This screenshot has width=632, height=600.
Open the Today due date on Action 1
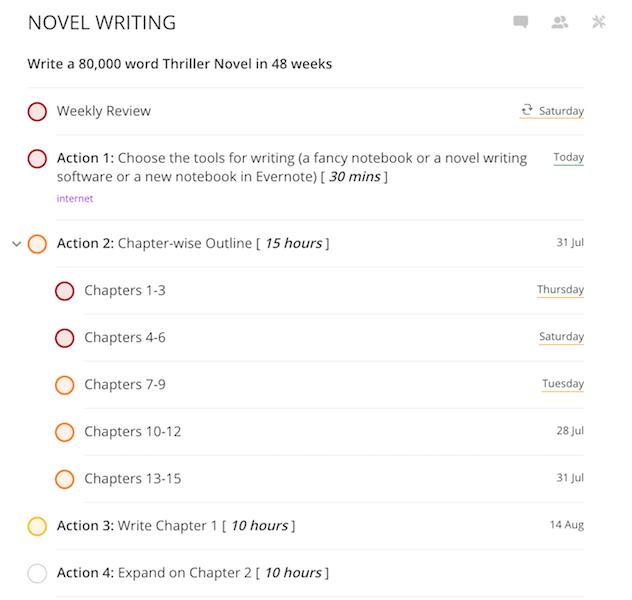[x=568, y=158]
